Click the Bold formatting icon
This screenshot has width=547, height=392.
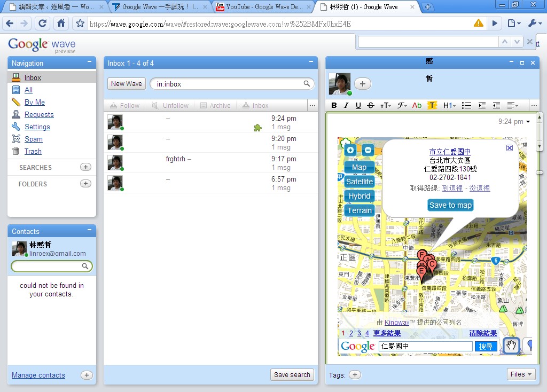(334, 105)
